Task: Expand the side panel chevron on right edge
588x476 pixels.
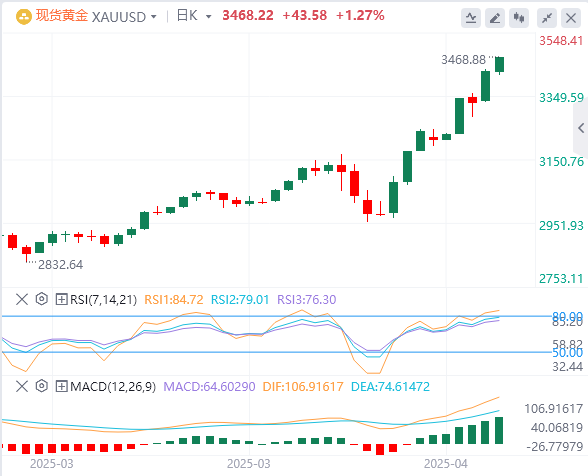Action: 581,128
